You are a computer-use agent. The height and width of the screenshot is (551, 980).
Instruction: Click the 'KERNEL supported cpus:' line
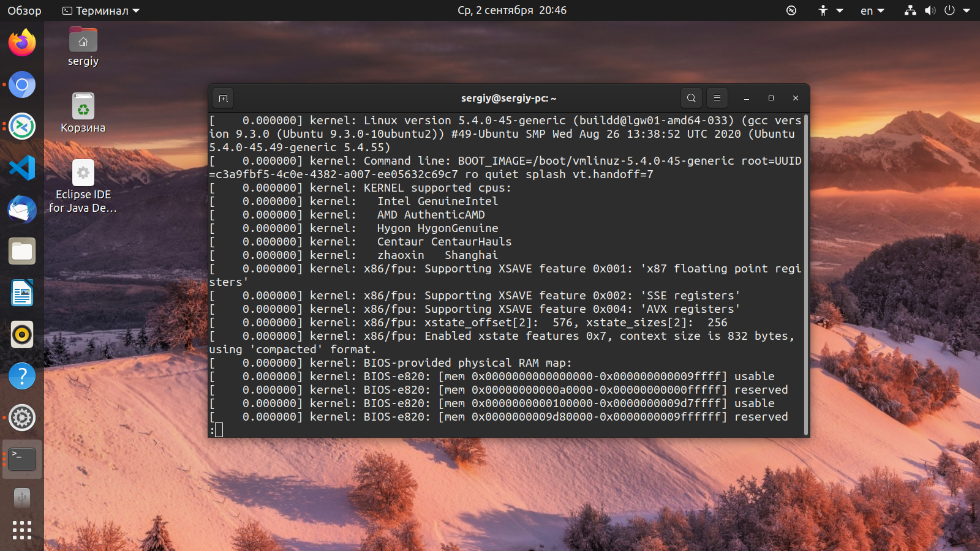pos(361,188)
